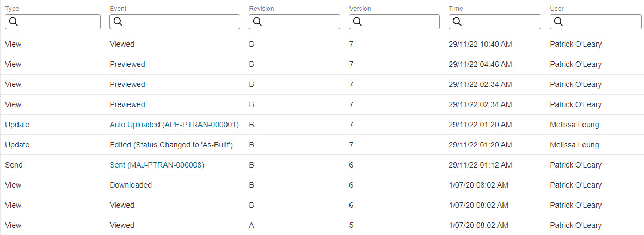Focus the Time filter text box
The image size is (644, 235).
pyautogui.click(x=494, y=22)
